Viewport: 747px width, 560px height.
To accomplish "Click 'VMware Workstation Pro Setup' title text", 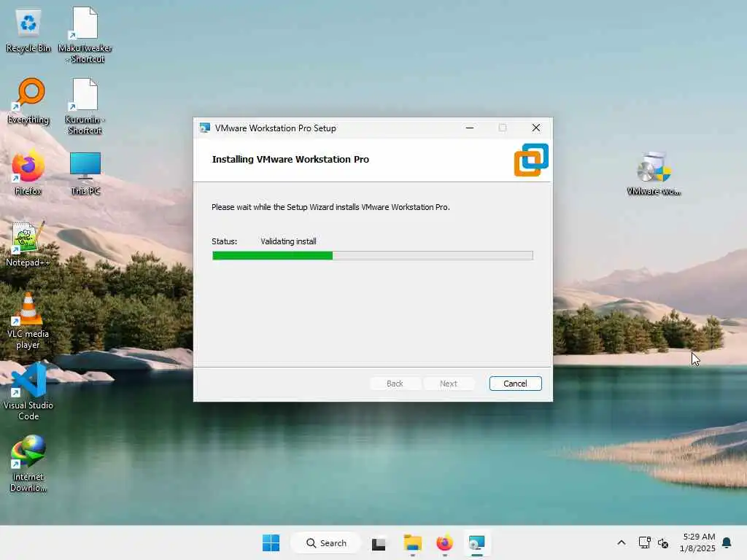I will coord(275,128).
